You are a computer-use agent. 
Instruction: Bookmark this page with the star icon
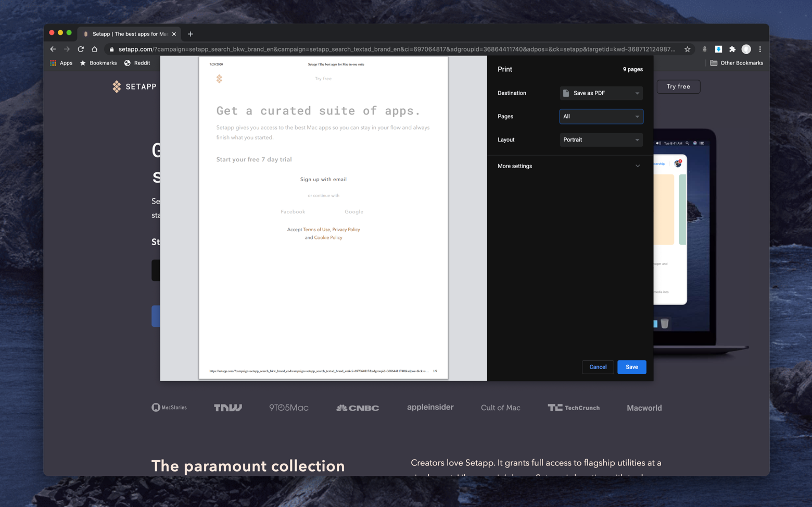(x=688, y=49)
